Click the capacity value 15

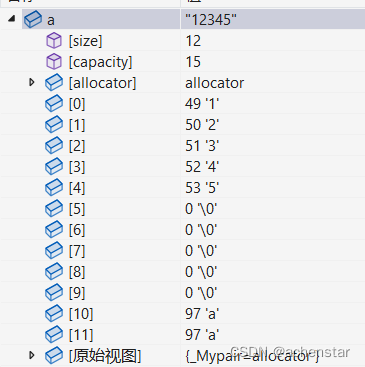click(x=193, y=62)
